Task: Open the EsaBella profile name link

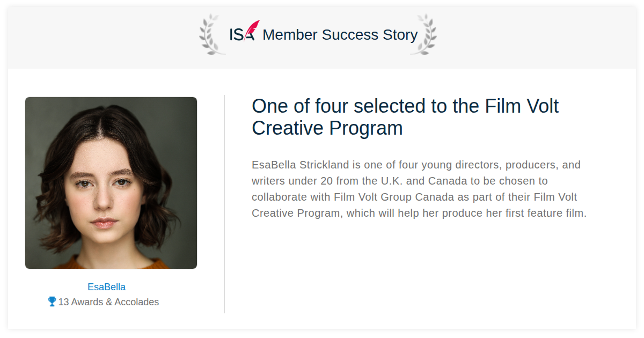Action: tap(106, 287)
